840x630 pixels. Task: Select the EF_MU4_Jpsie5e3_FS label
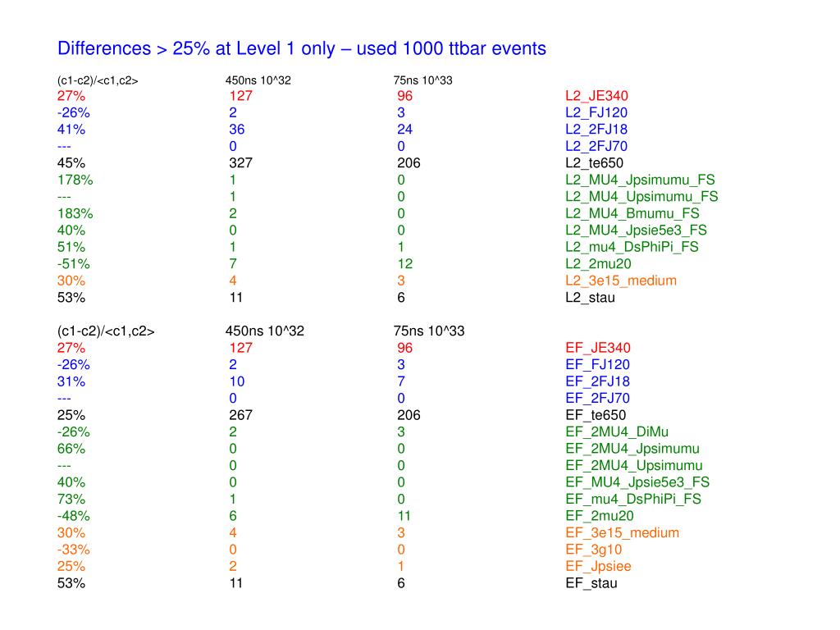click(637, 482)
